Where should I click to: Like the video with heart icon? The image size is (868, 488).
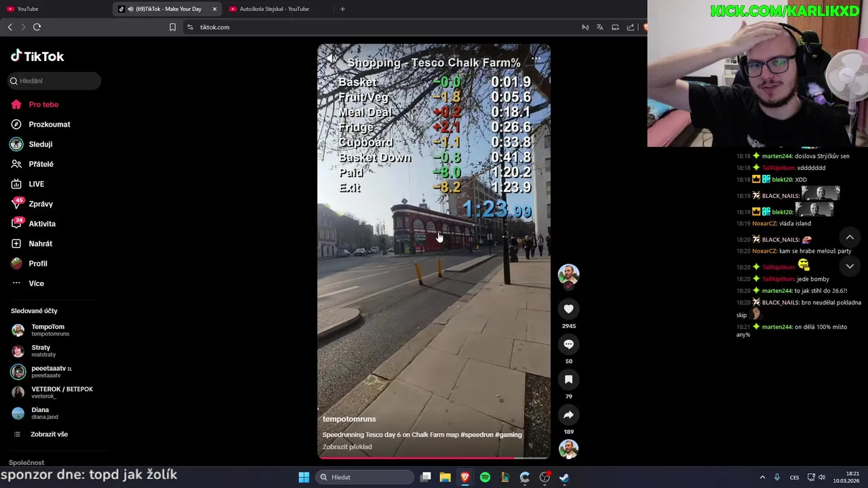point(568,309)
